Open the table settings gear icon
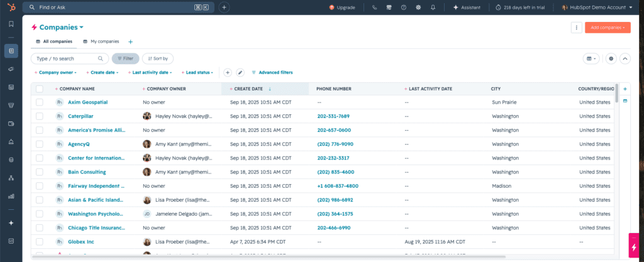Screen dimensions: 644x262 tap(611, 58)
